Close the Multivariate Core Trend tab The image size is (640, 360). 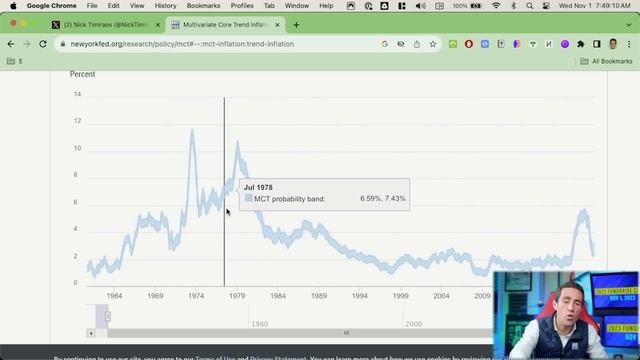coord(277,25)
